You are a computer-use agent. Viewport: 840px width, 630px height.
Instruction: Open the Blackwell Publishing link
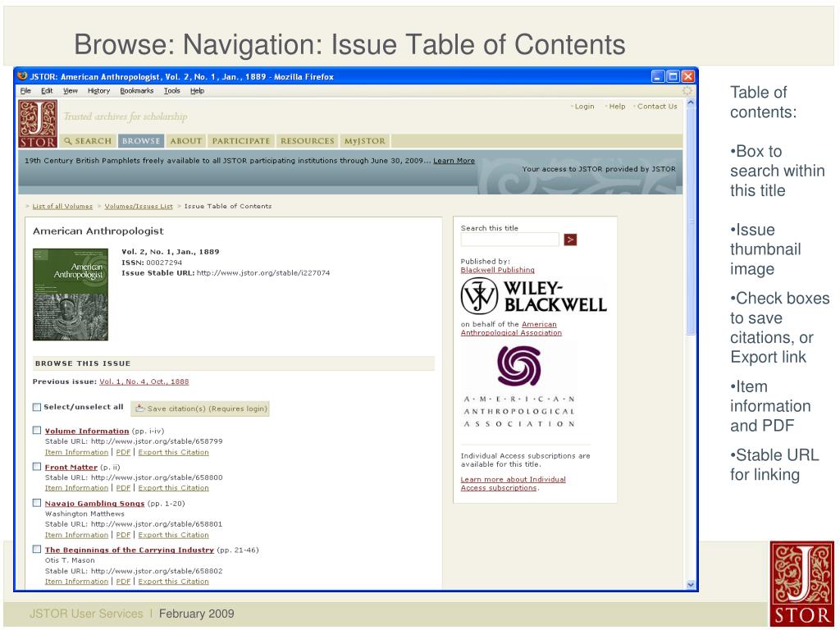coord(498,270)
